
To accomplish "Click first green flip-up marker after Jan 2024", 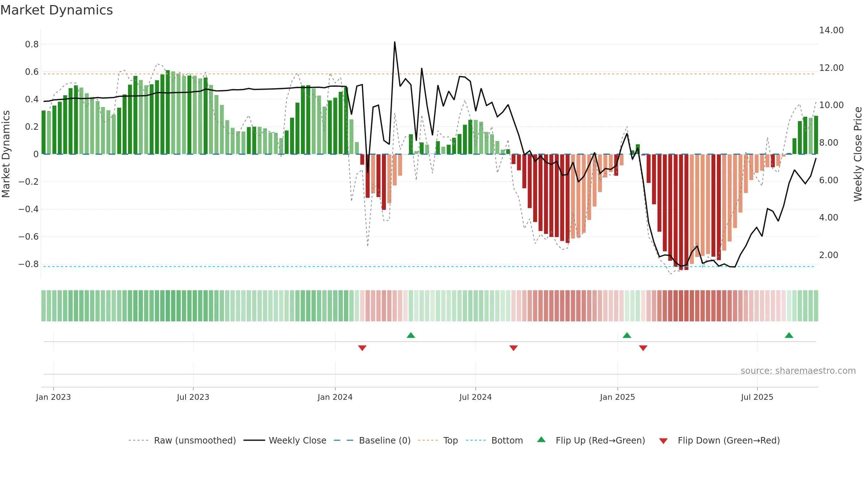I will [x=411, y=335].
